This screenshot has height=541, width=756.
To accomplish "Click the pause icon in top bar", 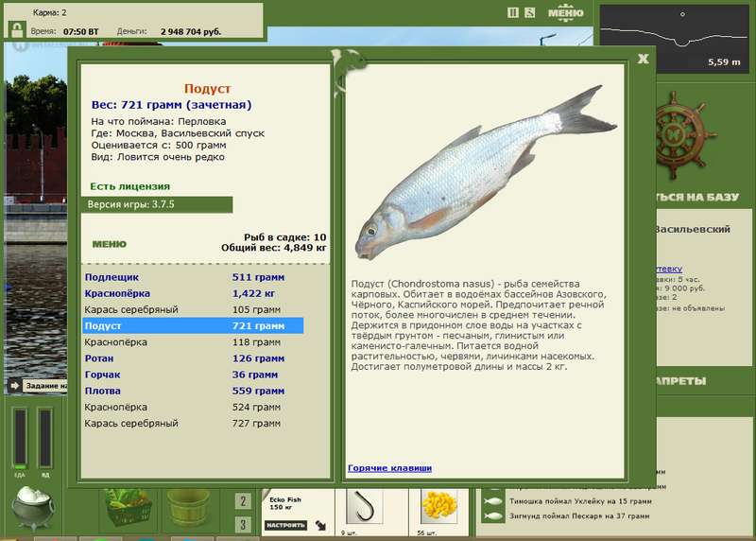I will [x=513, y=13].
